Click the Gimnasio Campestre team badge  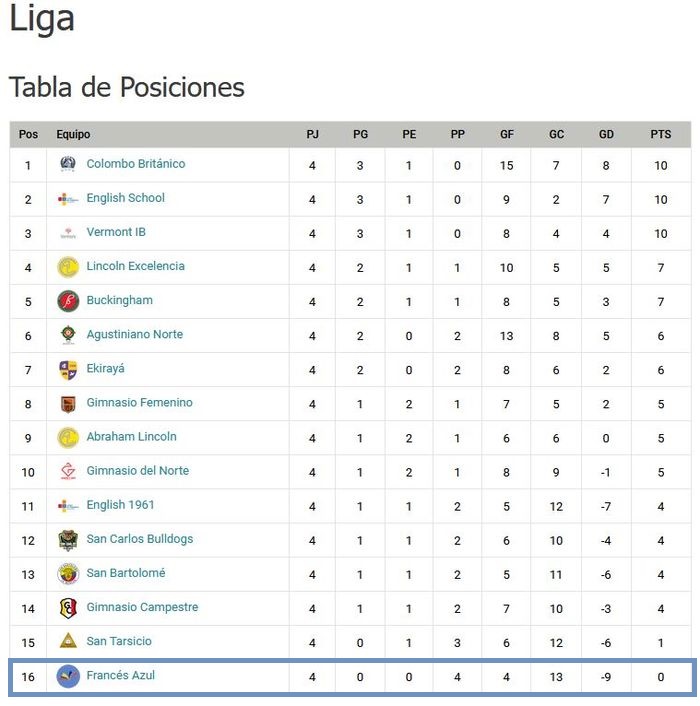click(68, 608)
